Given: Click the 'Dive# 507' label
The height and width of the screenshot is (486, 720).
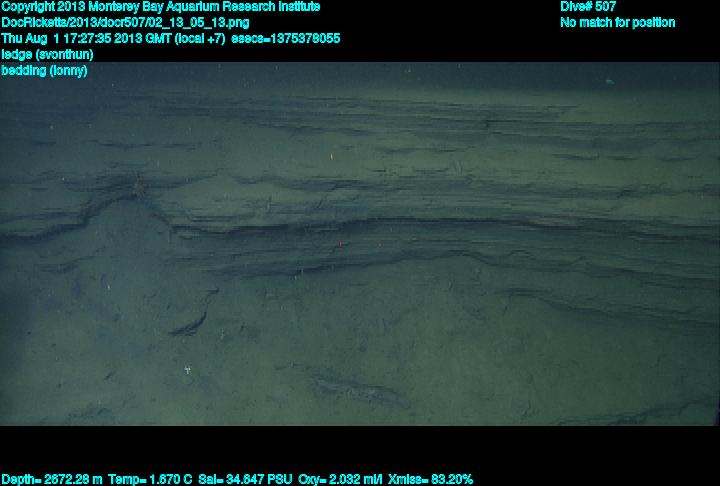Looking at the screenshot, I should [x=588, y=6].
